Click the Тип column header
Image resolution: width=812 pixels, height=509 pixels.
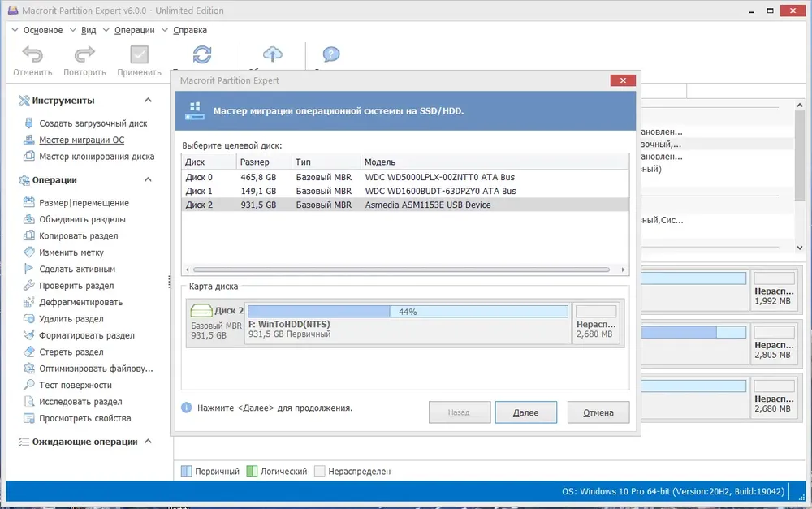click(x=326, y=162)
